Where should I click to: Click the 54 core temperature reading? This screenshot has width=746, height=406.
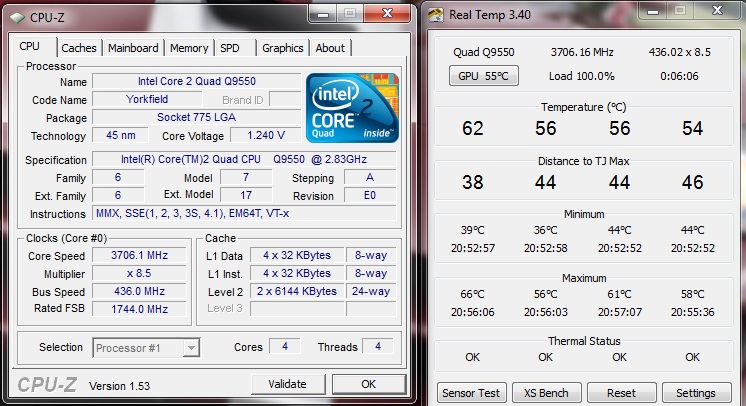692,129
